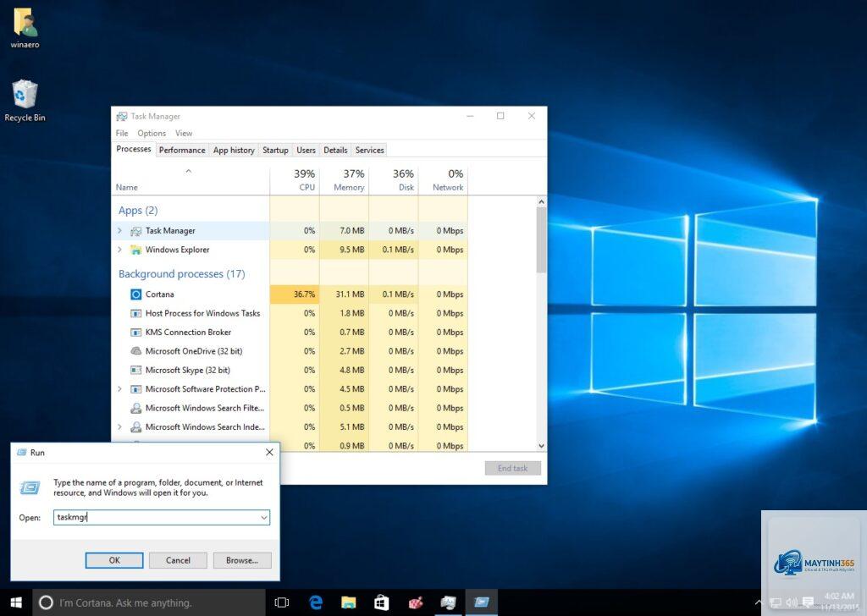Select the Processes tab
The width and height of the screenshot is (867, 616).
coord(133,149)
